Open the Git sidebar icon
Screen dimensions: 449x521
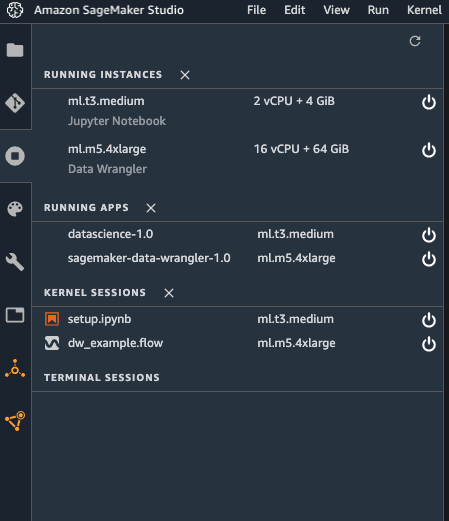click(x=15, y=103)
